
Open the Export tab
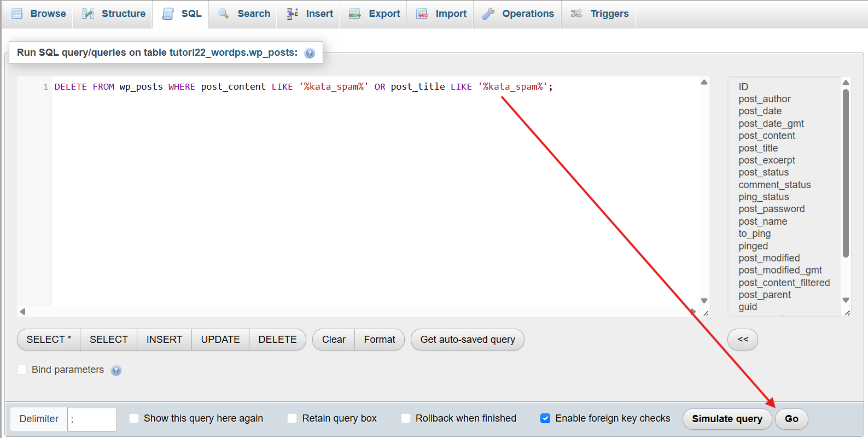click(374, 14)
